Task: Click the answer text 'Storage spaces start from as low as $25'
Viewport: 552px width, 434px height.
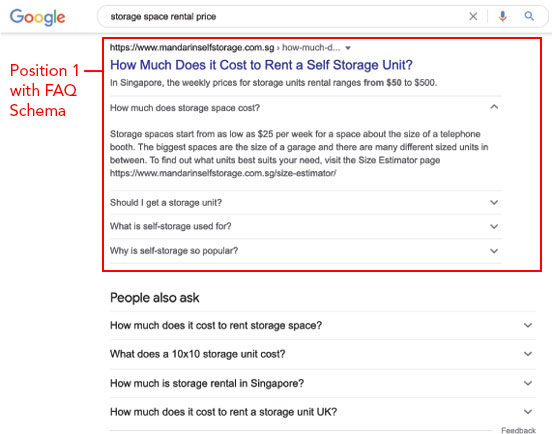Action: point(299,153)
